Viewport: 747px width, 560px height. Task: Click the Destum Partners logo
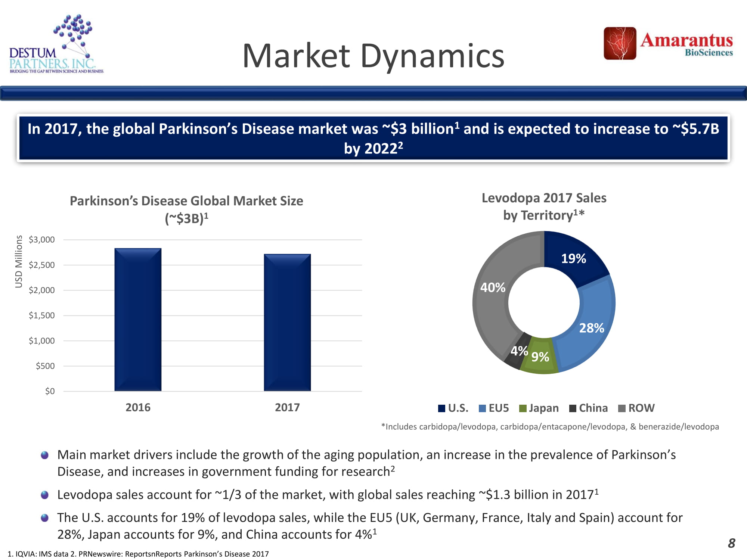pos(56,44)
